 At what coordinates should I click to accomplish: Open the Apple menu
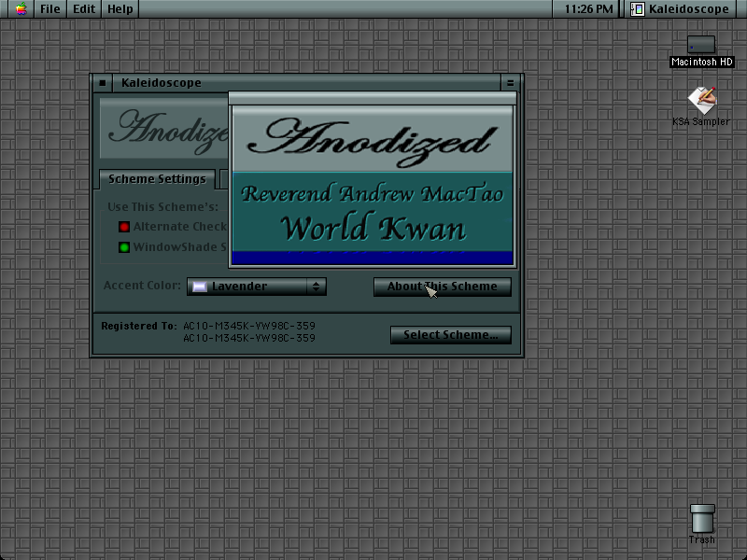21,8
